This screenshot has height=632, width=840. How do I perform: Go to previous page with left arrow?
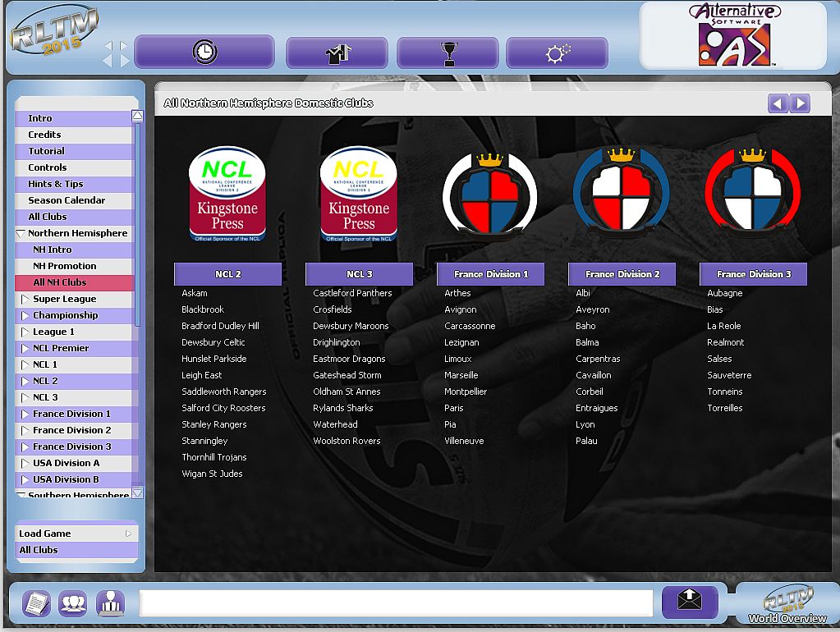click(778, 103)
